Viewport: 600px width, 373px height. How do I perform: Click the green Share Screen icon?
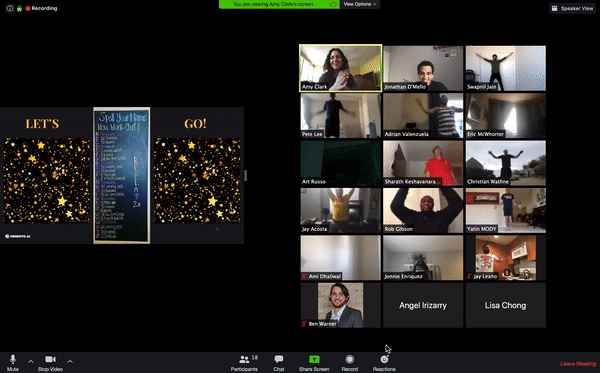point(314,359)
